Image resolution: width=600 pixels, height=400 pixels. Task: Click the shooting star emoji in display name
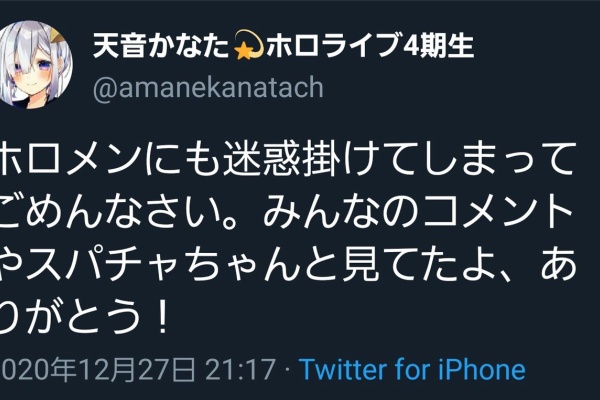[248, 46]
